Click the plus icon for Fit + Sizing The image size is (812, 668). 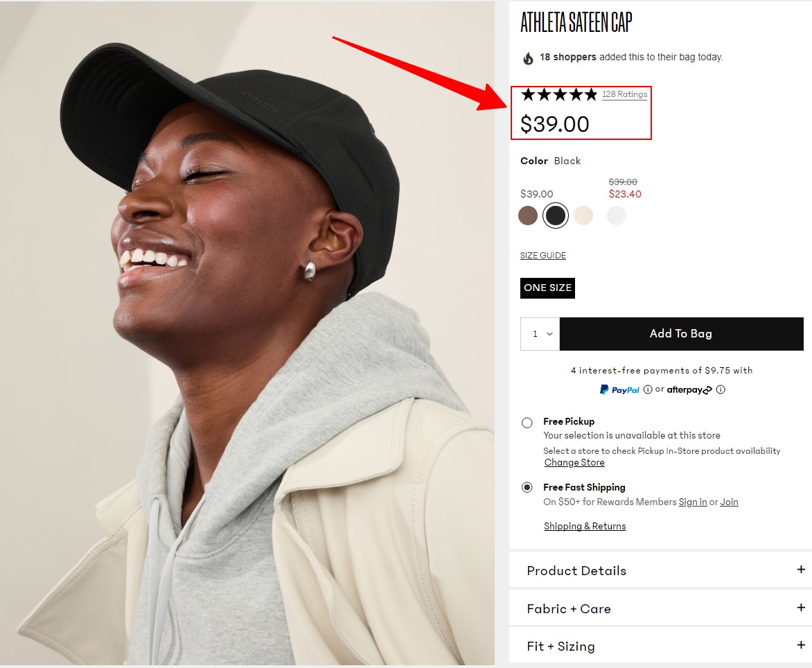(x=801, y=645)
